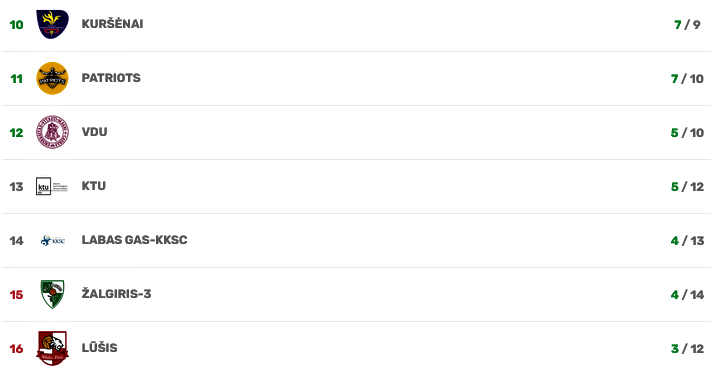Open the LŪŠIS team name
This screenshot has width=717, height=377.
(99, 348)
